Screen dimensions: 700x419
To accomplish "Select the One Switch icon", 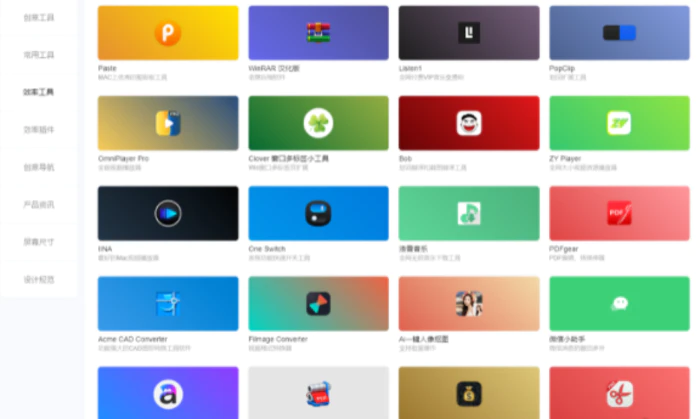I will tap(318, 213).
